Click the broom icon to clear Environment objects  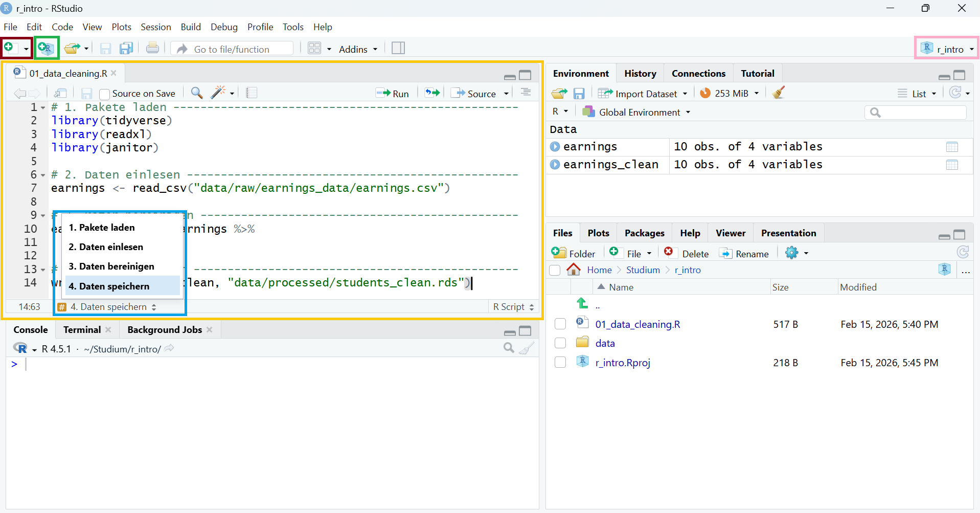tap(778, 93)
